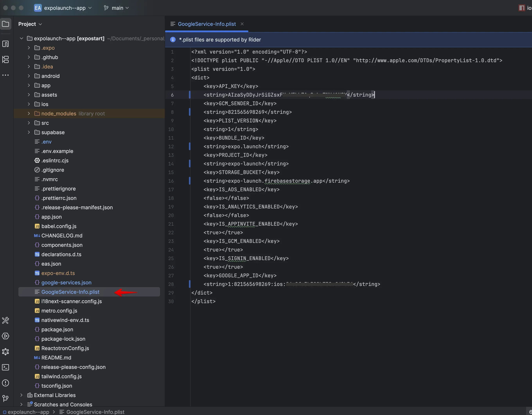The height and width of the screenshot is (415, 532).
Task: Show more tool windows ellipsis
Action: [x=6, y=75]
